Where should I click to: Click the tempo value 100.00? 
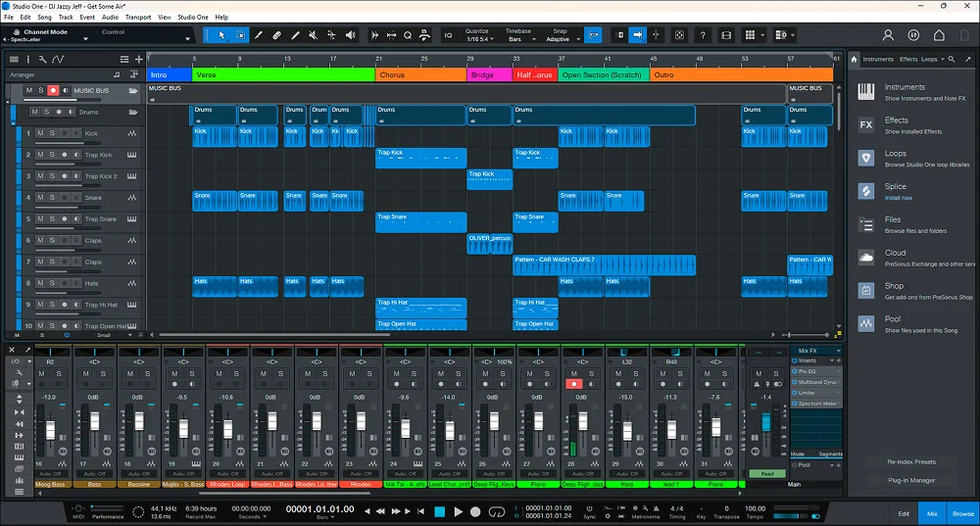[755, 508]
